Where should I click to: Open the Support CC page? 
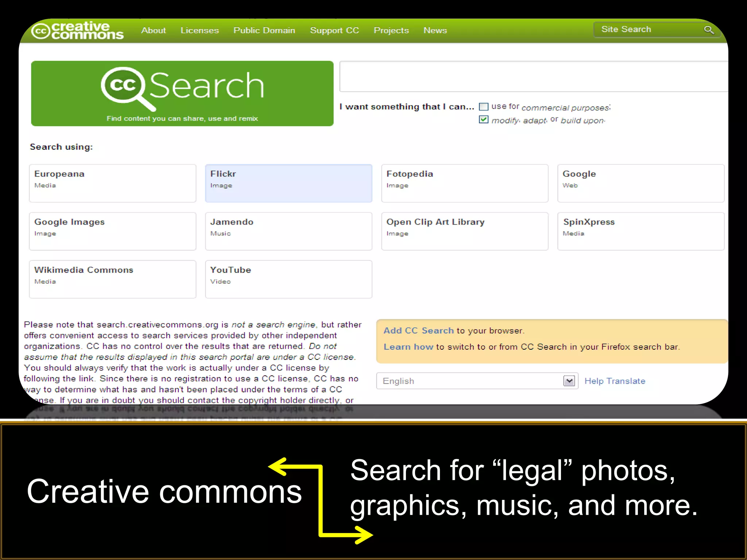[x=334, y=30]
